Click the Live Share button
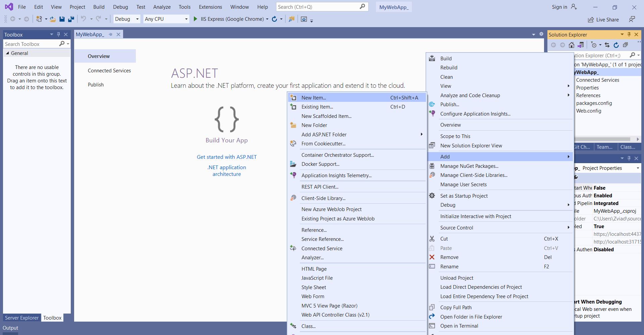The height and width of the screenshot is (335, 644). click(603, 19)
